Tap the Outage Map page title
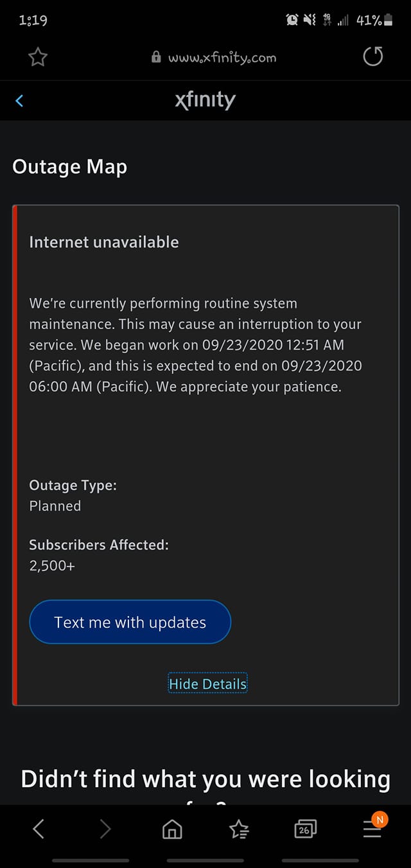411x868 pixels. [70, 167]
